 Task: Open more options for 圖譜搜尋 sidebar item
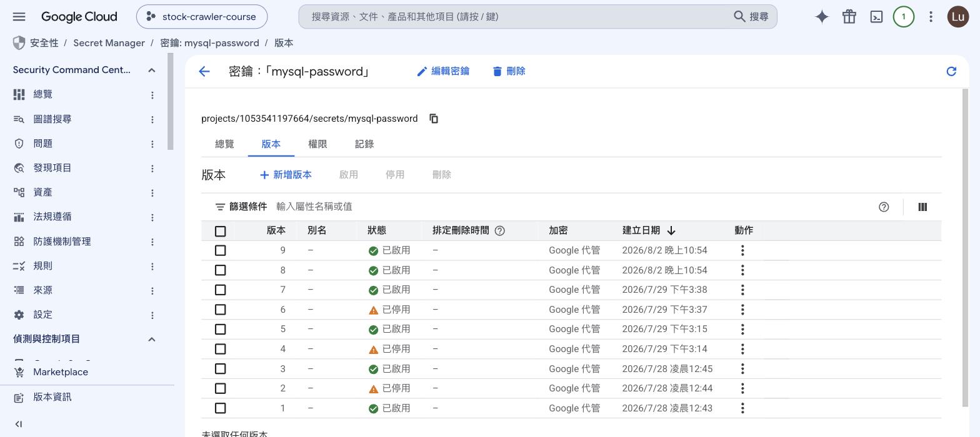pyautogui.click(x=152, y=119)
